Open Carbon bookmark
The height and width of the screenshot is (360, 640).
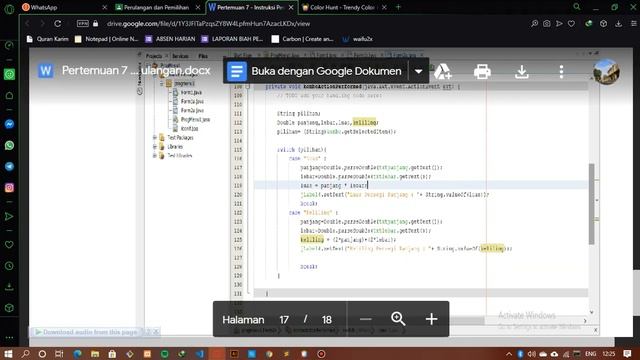click(x=302, y=39)
